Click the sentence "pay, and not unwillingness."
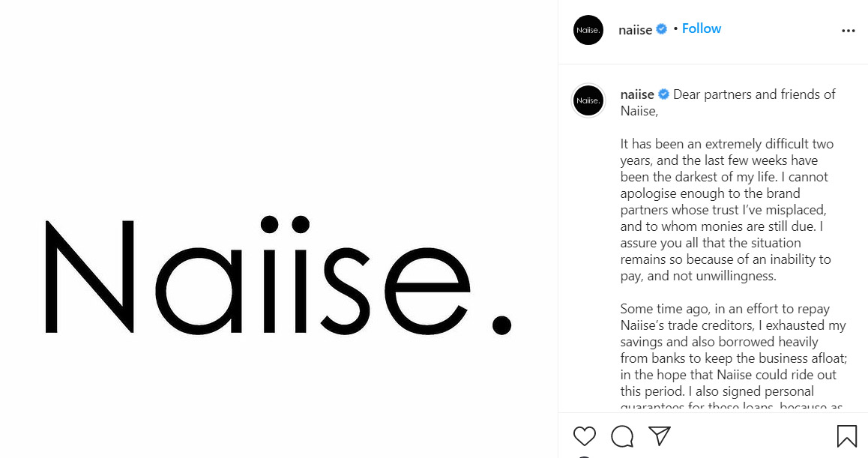The width and height of the screenshot is (868, 458). 698,276
